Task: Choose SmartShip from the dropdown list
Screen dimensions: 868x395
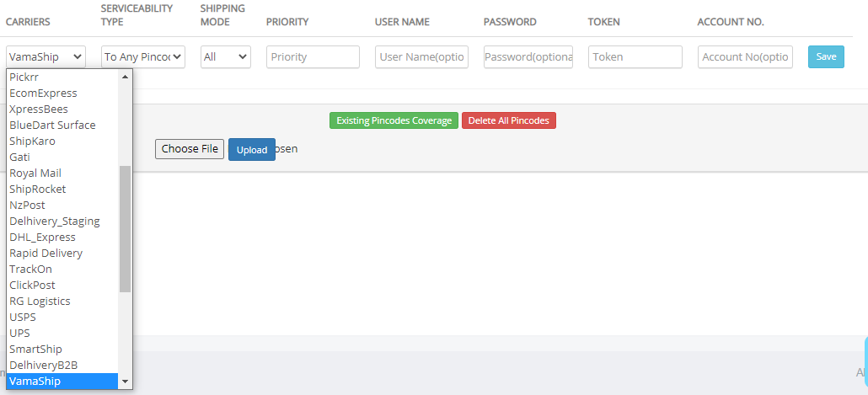Action: point(62,350)
